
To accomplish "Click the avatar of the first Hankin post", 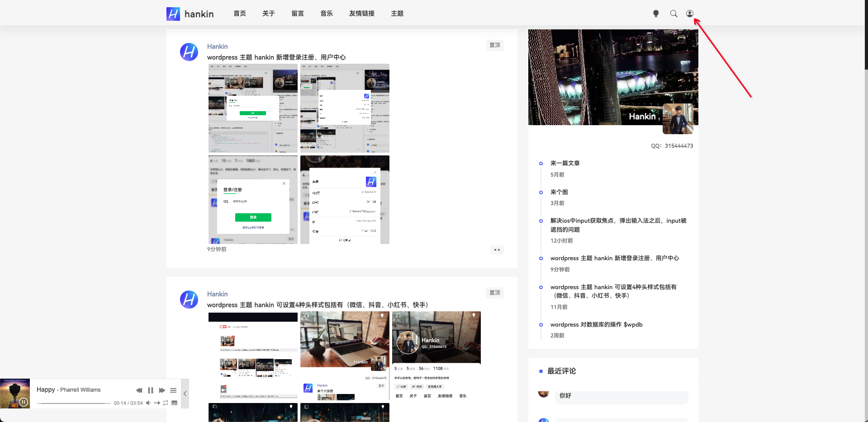I will point(189,52).
